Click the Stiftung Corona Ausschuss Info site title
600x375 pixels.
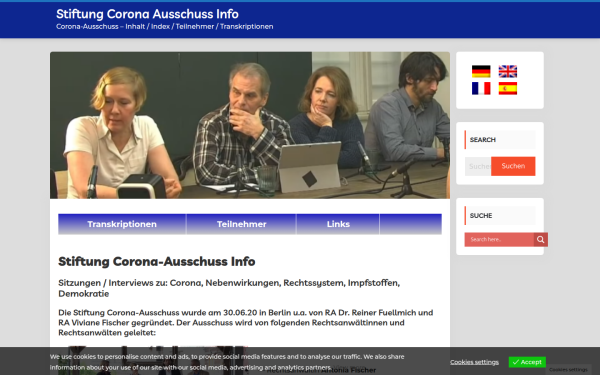pyautogui.click(x=147, y=14)
